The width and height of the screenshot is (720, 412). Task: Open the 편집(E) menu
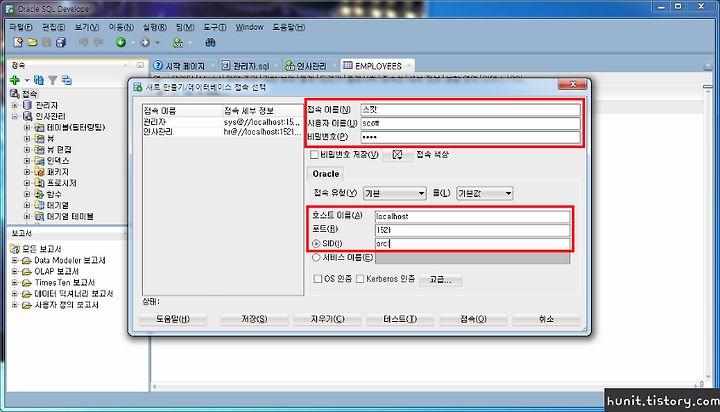(53, 27)
